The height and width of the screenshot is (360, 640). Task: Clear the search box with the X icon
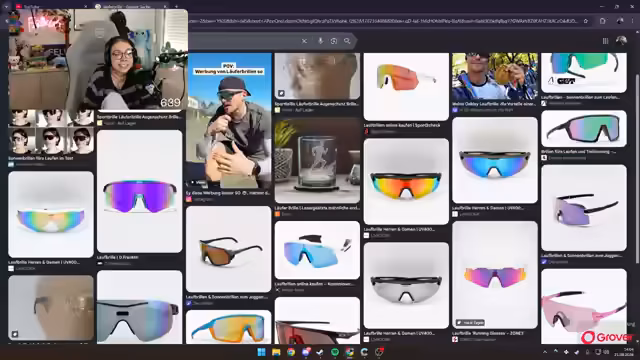[x=304, y=41]
